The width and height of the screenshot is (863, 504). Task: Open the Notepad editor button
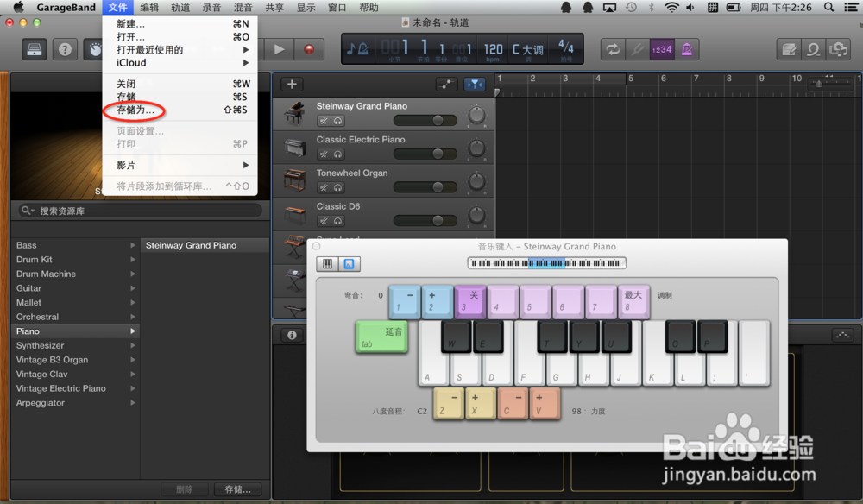coord(789,49)
